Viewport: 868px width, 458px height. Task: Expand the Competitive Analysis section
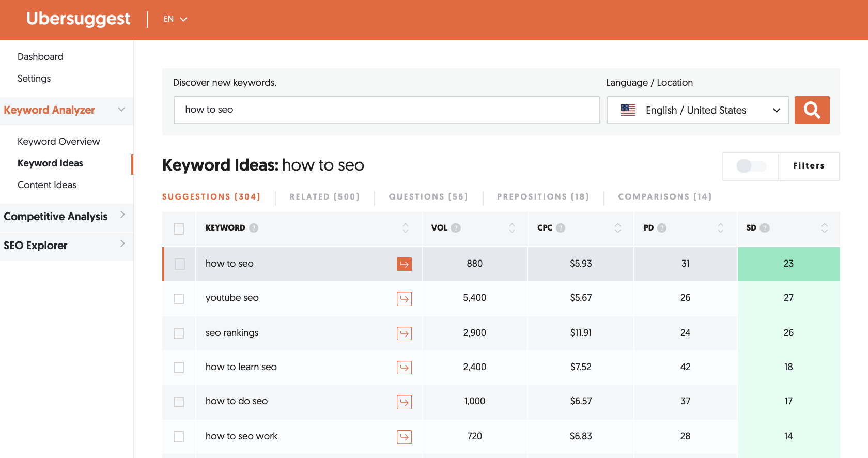click(67, 217)
